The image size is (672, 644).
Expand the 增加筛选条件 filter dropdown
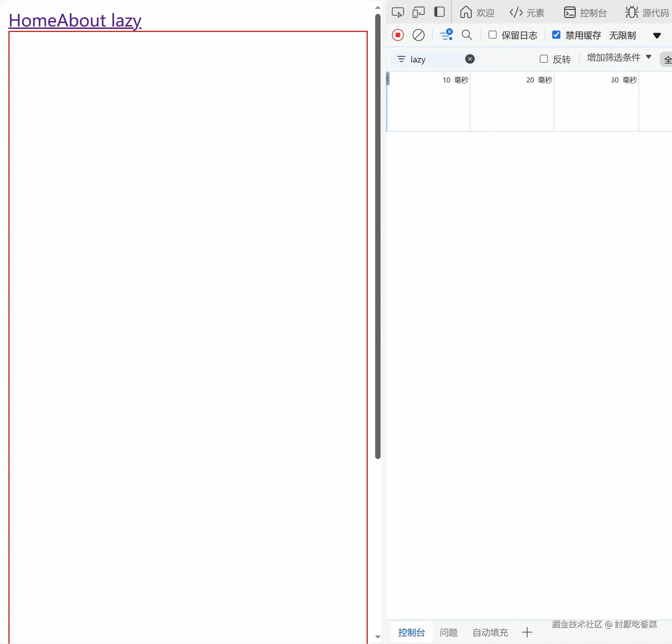pos(617,58)
